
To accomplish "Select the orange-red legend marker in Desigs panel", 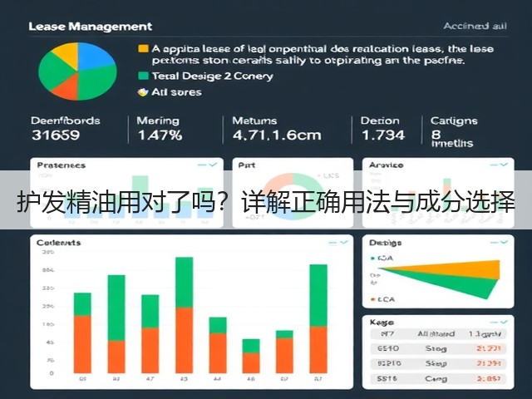I will click(x=373, y=299).
